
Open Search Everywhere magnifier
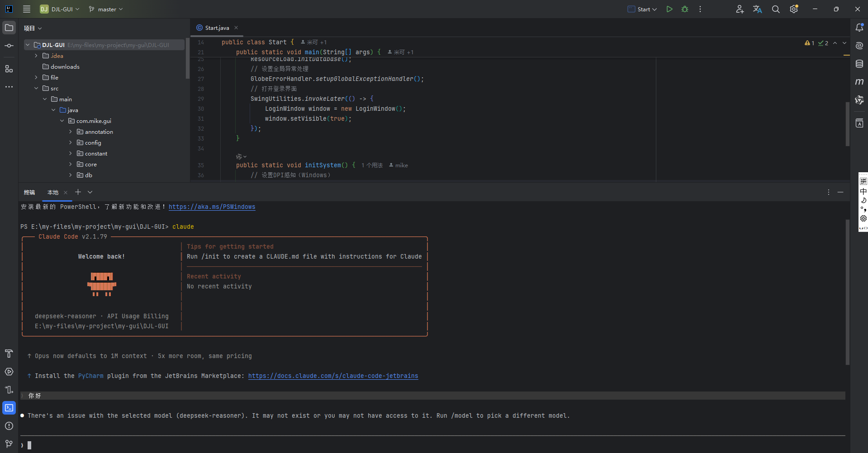coord(776,9)
